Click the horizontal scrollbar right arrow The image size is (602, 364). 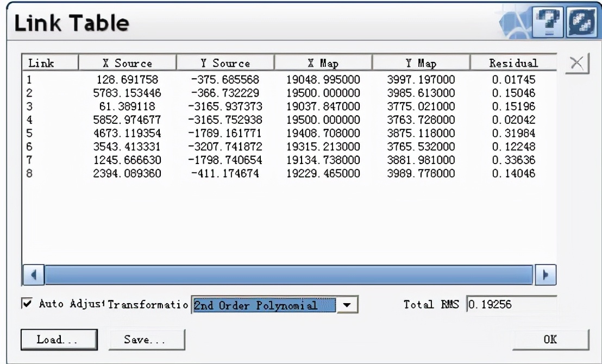[x=545, y=275]
